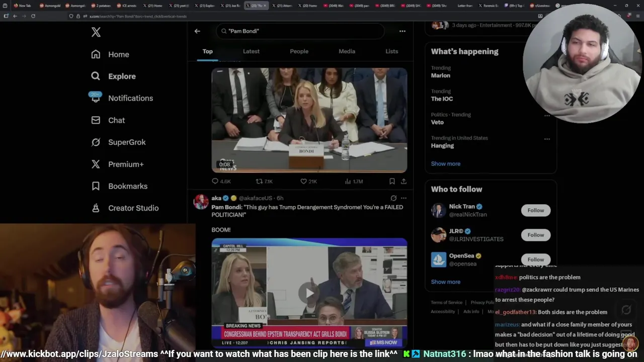
Task: Click the Premium+ X icon
Action: pyautogui.click(x=96, y=164)
